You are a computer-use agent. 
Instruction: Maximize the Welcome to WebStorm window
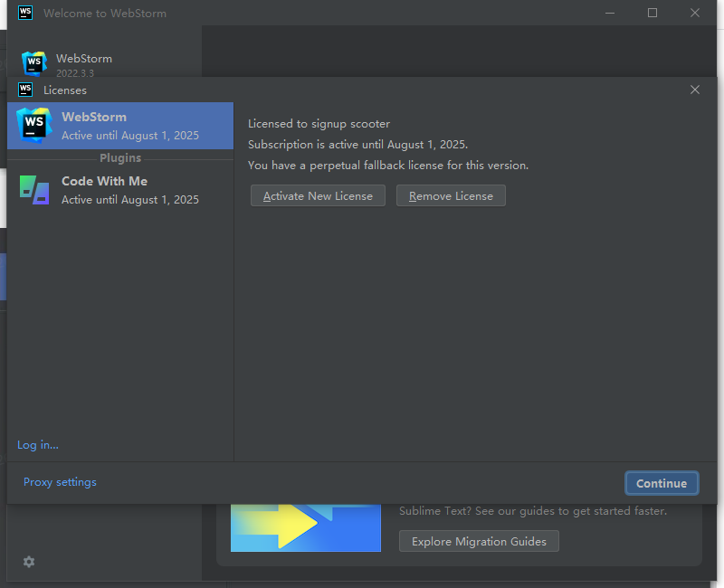point(653,13)
